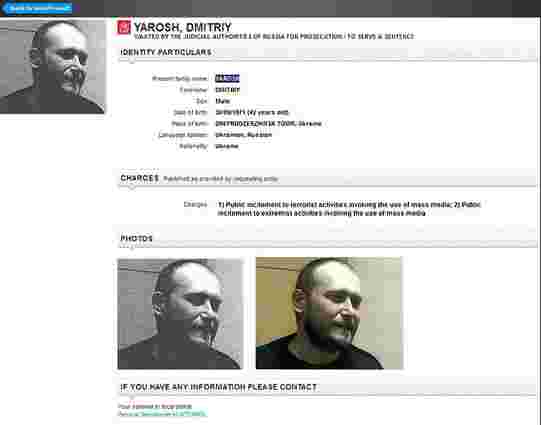
Task: Open the color photo in Photos
Action: point(329,313)
